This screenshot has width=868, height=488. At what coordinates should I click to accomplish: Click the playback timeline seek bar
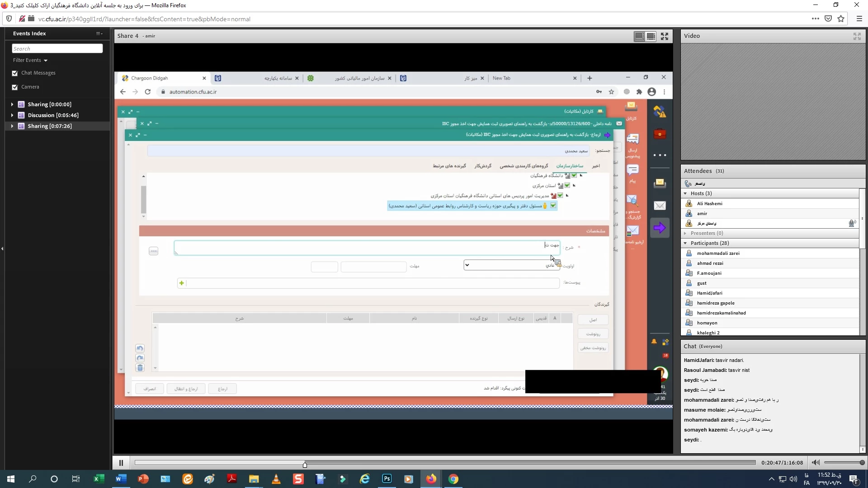(x=445, y=463)
